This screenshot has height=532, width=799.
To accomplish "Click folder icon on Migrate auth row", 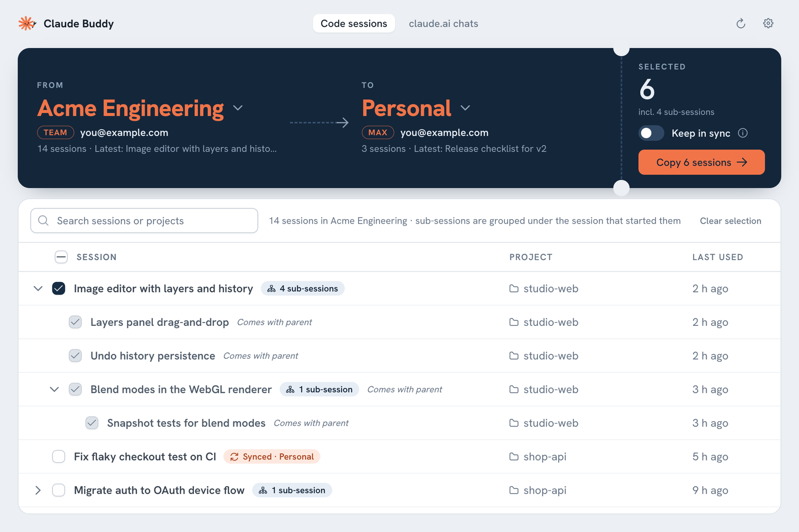I will tap(514, 490).
